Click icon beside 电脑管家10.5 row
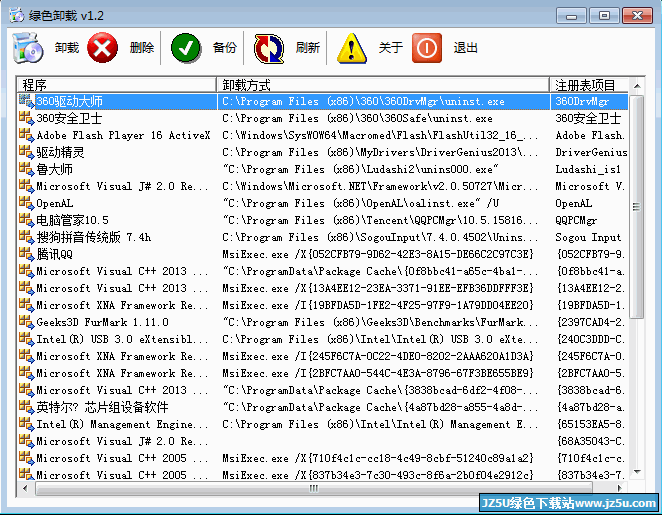 pos(27,220)
